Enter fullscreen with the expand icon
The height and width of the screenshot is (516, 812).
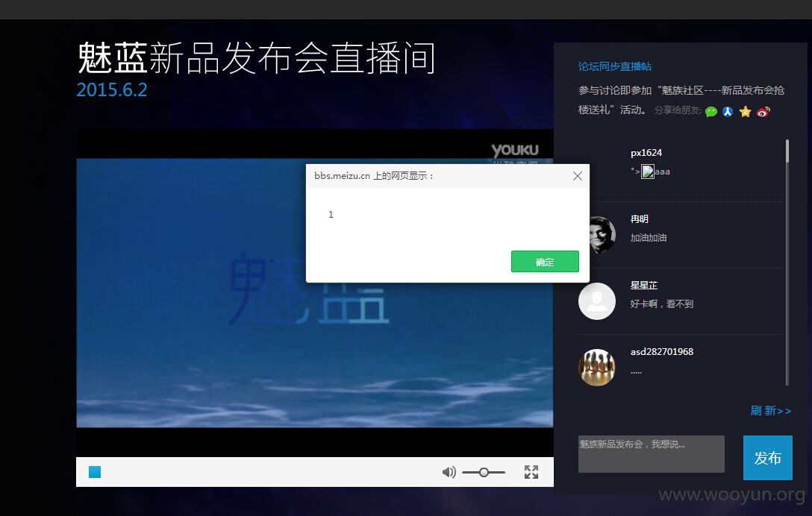(x=531, y=472)
